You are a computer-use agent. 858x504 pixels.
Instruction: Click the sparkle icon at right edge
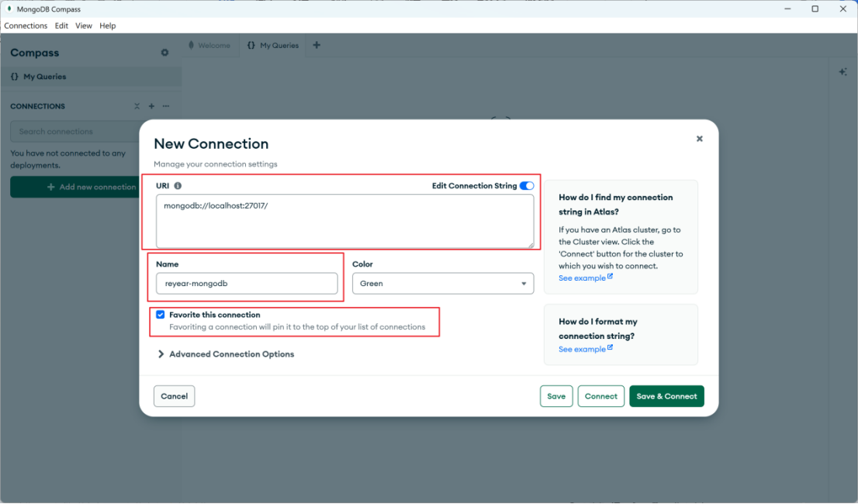842,71
